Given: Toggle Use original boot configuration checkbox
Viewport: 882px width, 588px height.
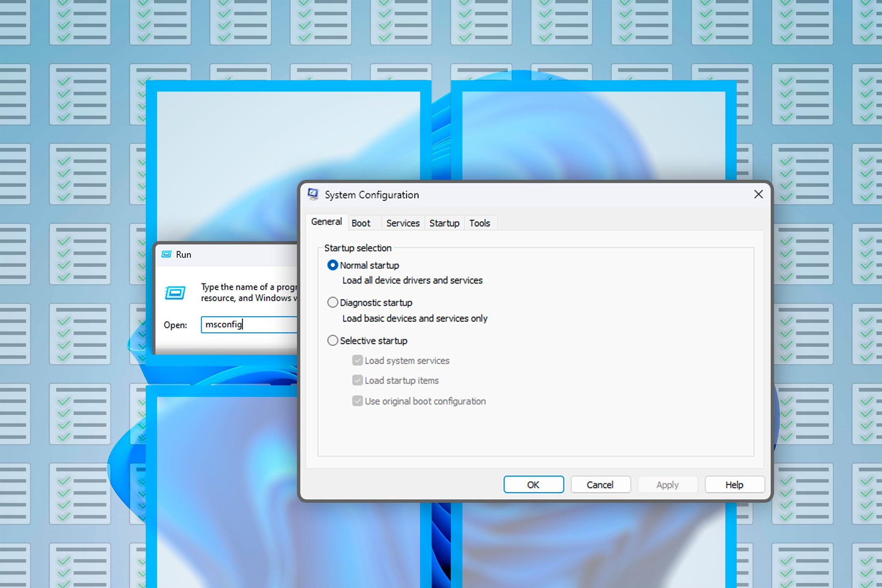Looking at the screenshot, I should (357, 401).
